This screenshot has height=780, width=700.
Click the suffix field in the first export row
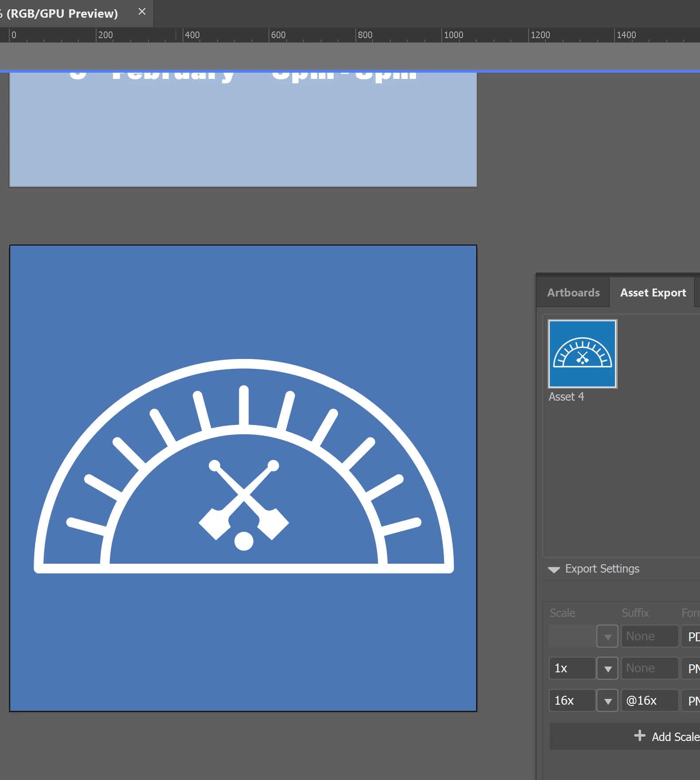tap(649, 636)
